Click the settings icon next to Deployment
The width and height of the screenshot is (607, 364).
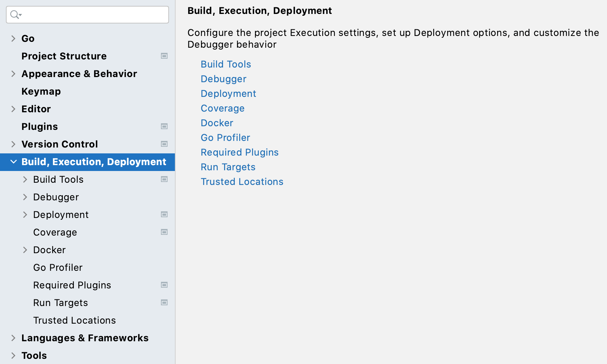(164, 214)
